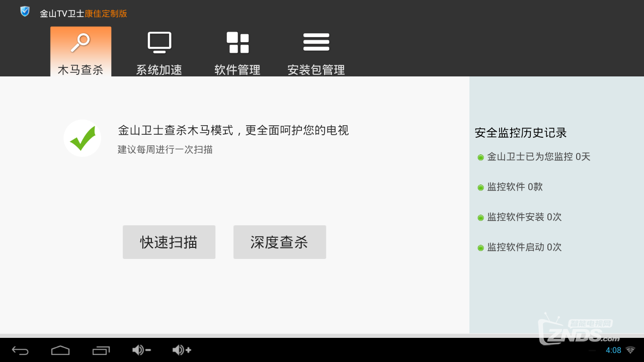644x362 pixels.
Task: Open the recent apps icon
Action: click(x=101, y=350)
